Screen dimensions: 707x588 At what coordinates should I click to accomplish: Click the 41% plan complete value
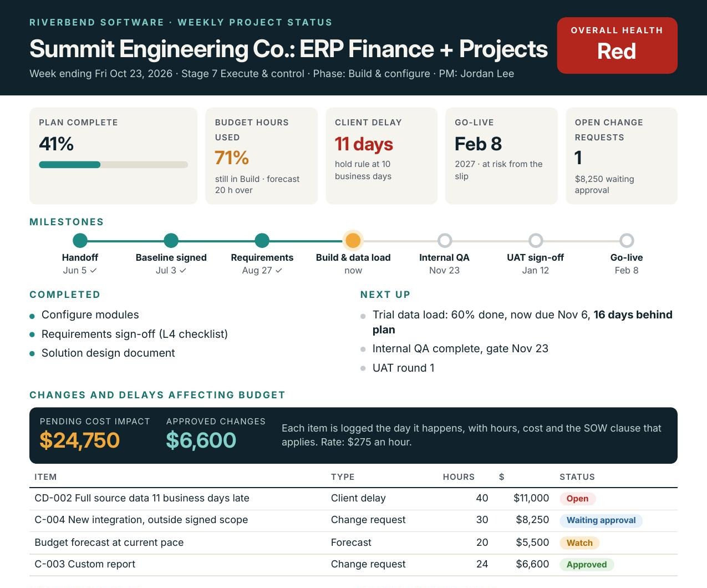coord(56,144)
